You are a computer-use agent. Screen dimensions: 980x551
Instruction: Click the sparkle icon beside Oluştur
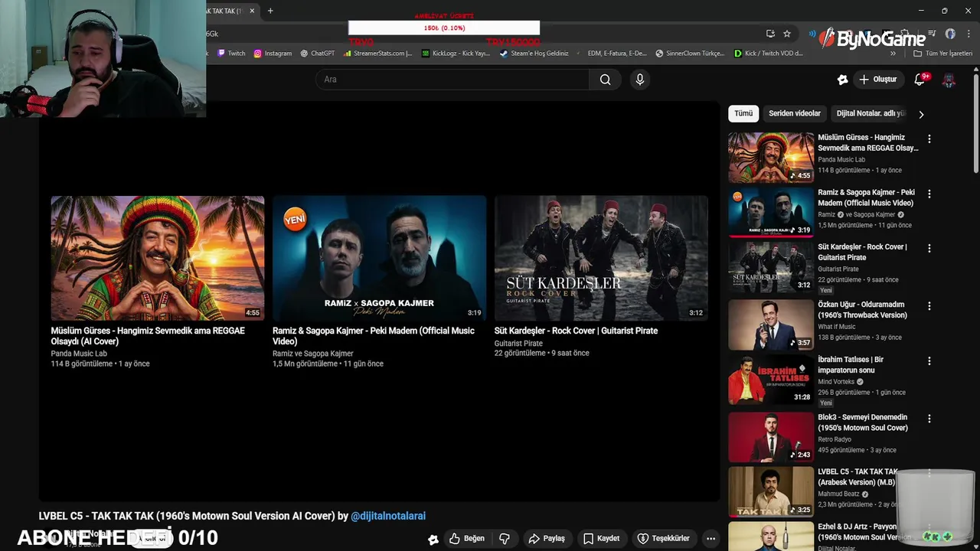[842, 80]
